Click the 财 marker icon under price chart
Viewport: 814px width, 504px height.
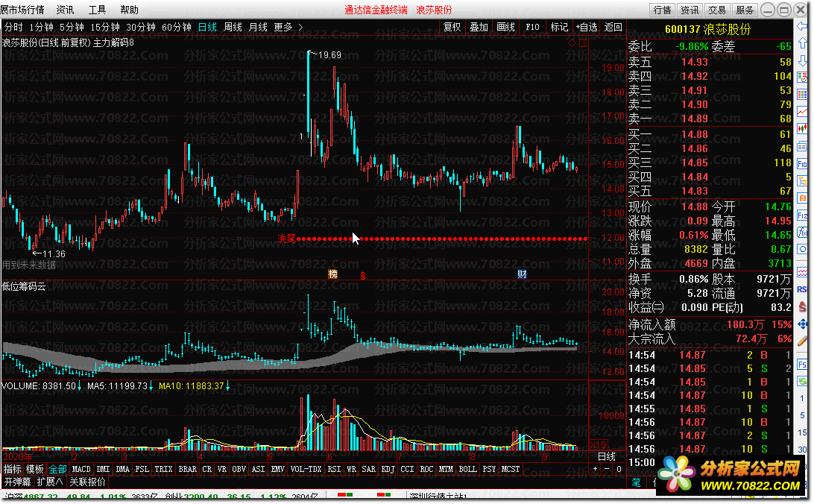tap(522, 274)
